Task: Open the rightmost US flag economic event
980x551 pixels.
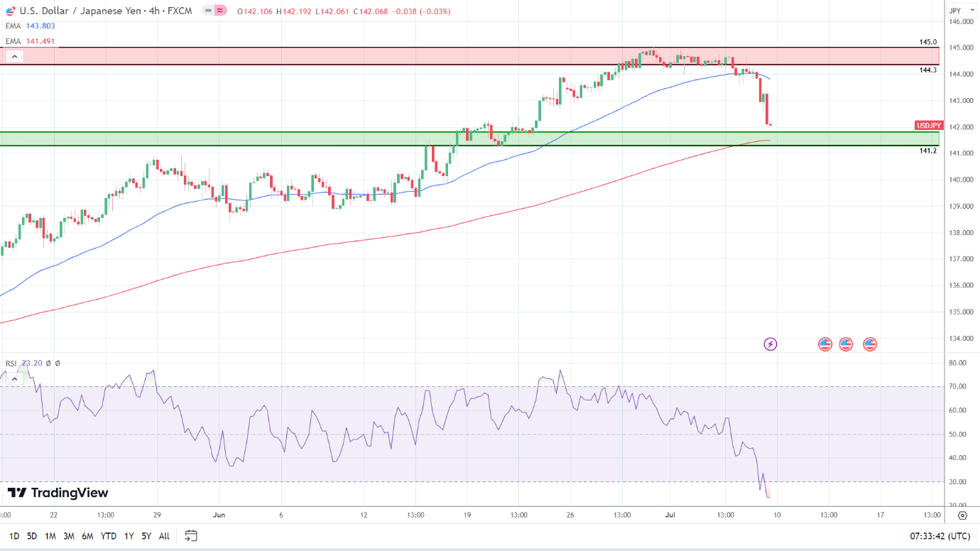Action: 870,344
